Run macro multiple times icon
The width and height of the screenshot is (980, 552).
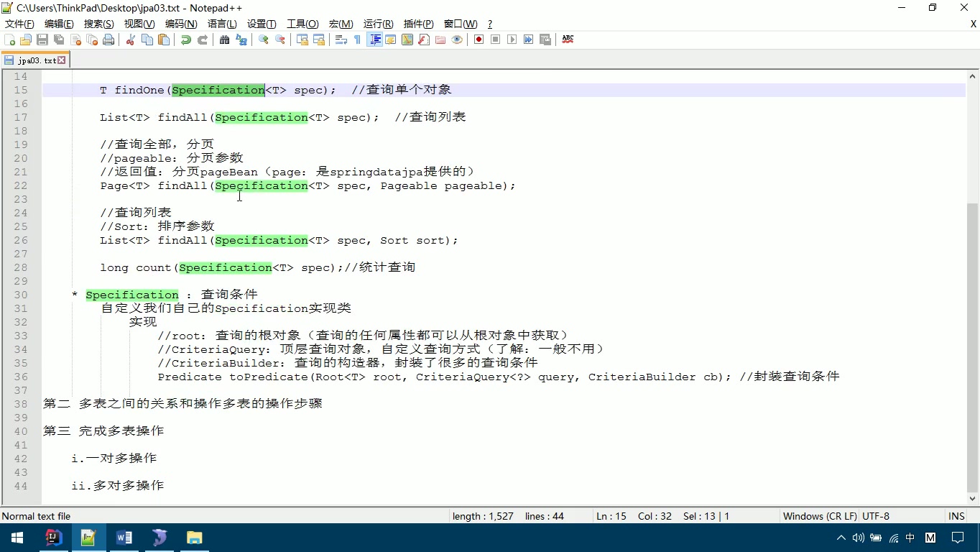click(x=529, y=40)
